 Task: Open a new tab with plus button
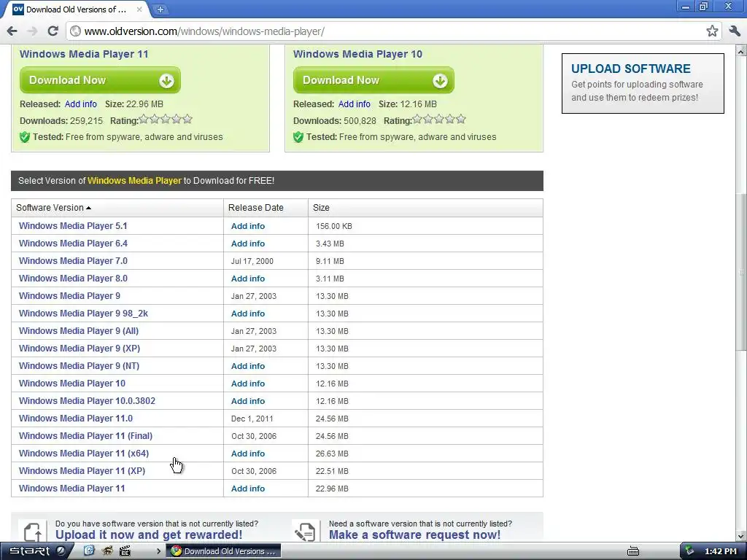[x=160, y=9]
